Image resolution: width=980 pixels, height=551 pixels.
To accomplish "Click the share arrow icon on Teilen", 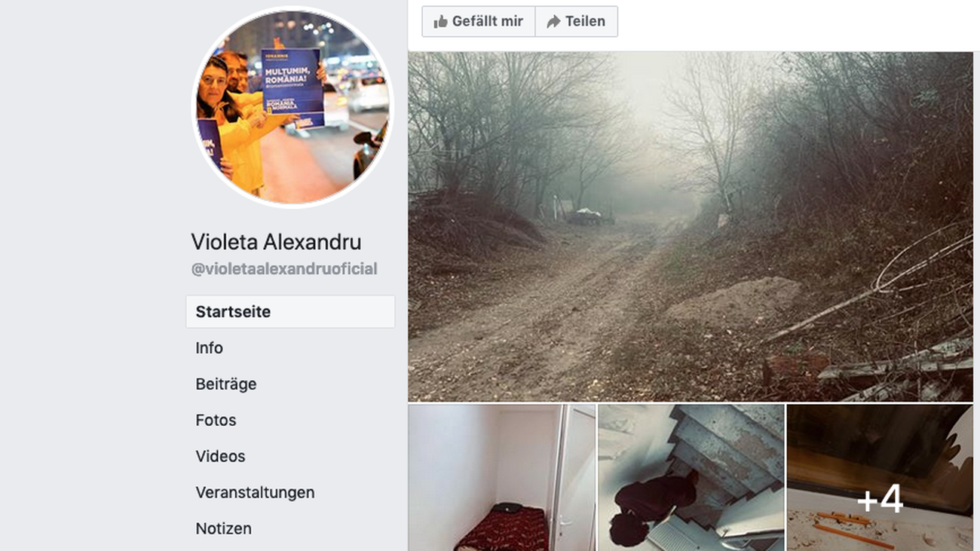I will (x=553, y=22).
